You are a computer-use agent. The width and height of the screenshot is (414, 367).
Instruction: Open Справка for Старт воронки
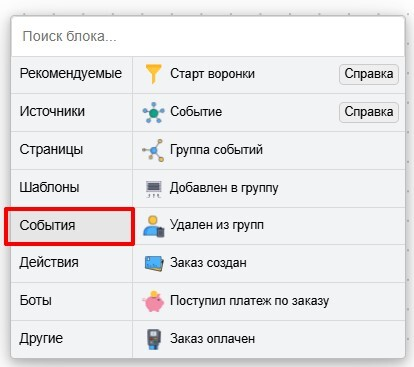[x=369, y=74]
